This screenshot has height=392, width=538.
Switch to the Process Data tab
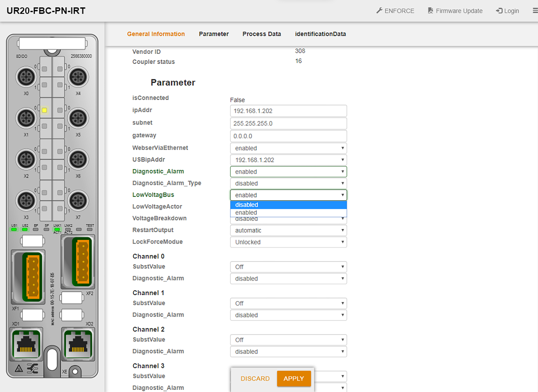coord(261,34)
